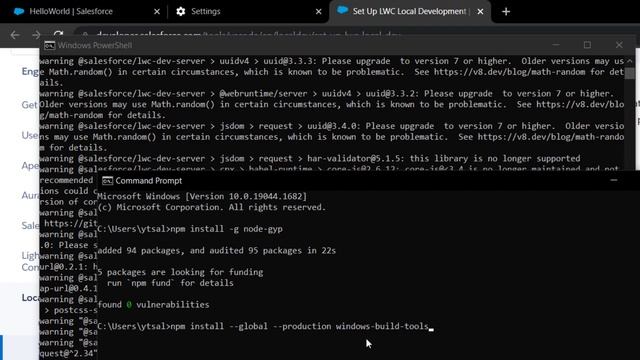Click the 'npm install -g node-gyp' command line
640x360 pixels.
coord(190,229)
